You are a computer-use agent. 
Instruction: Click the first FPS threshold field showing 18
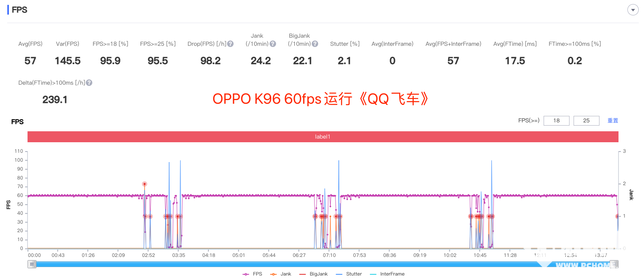[556, 120]
